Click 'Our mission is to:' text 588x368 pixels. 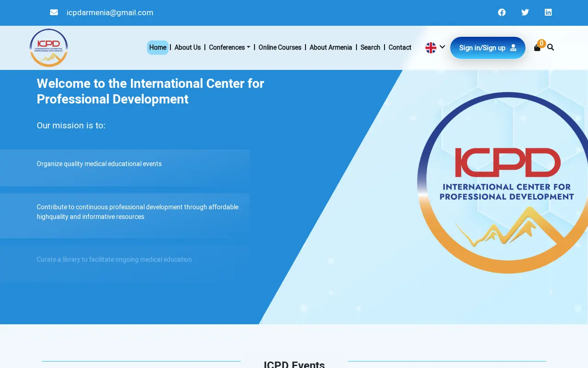coord(71,126)
